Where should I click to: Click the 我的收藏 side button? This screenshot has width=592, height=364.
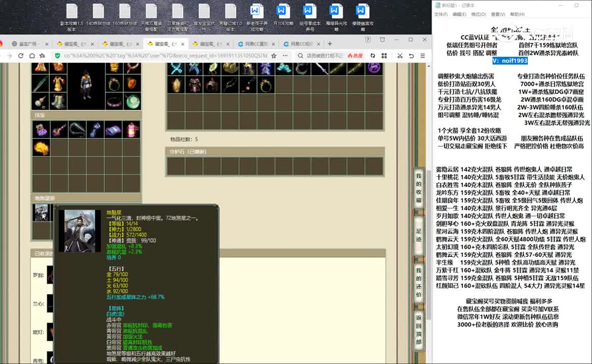click(x=419, y=188)
